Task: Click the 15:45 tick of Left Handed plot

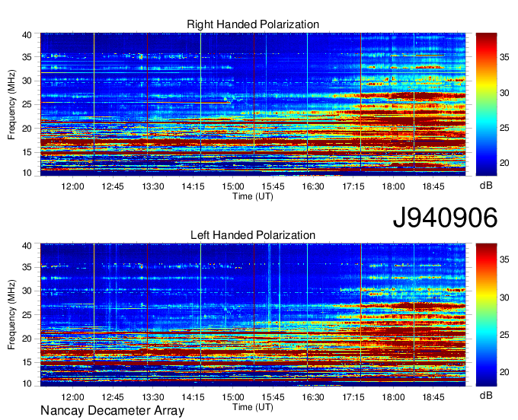Action: pyautogui.click(x=273, y=397)
